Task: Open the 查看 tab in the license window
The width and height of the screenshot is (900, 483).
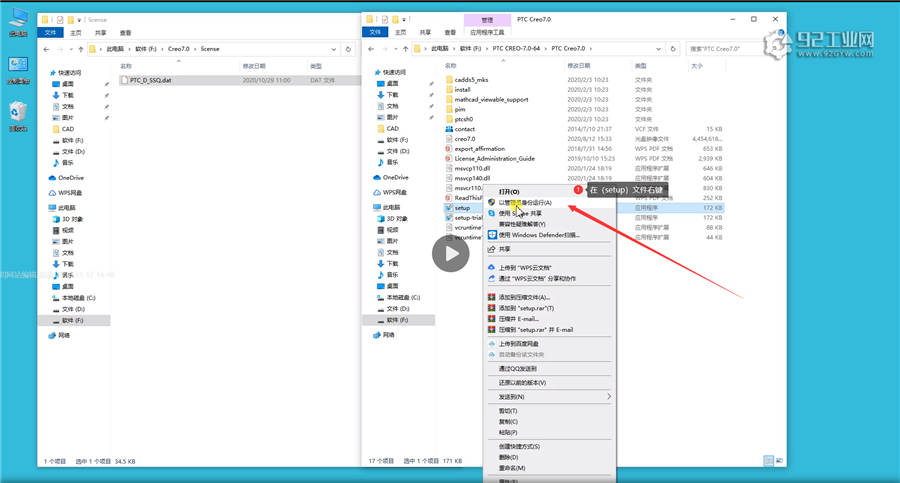Action: click(125, 33)
